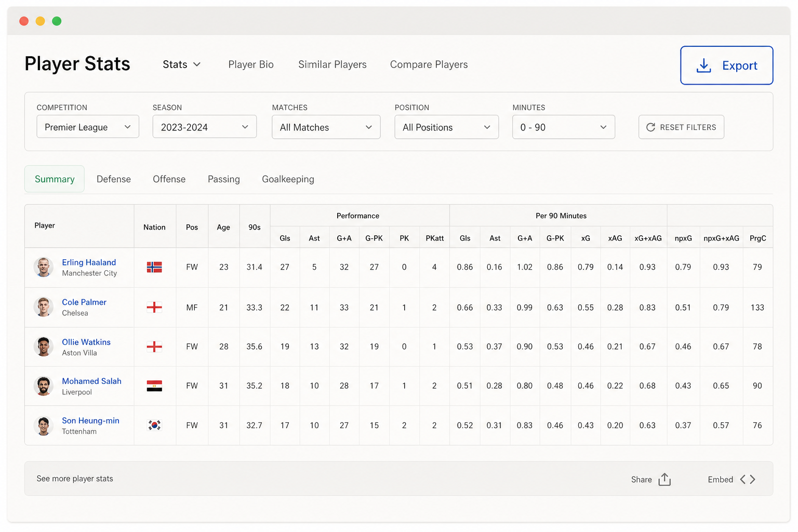This screenshot has width=798, height=532.
Task: Click the Share upload icon
Action: coord(664,480)
